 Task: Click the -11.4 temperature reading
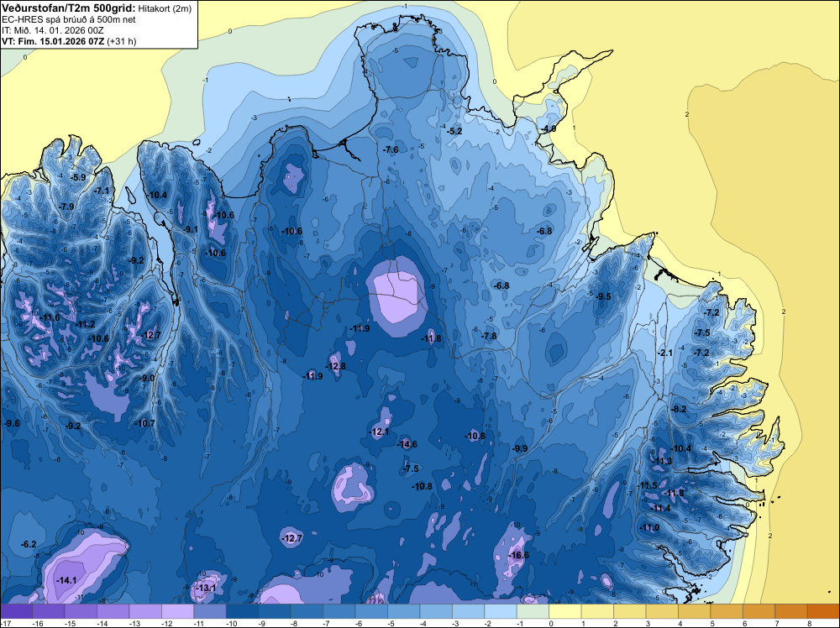click(660, 508)
